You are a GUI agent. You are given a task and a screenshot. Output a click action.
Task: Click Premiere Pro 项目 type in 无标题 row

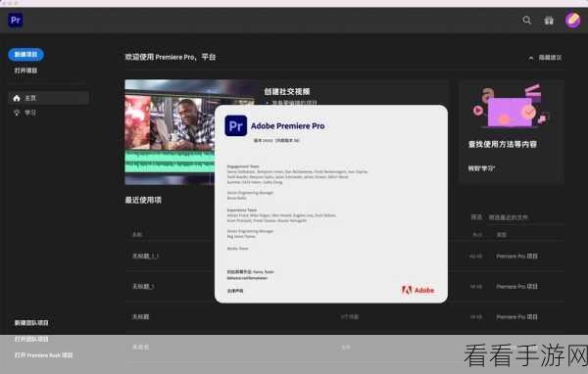point(517,316)
